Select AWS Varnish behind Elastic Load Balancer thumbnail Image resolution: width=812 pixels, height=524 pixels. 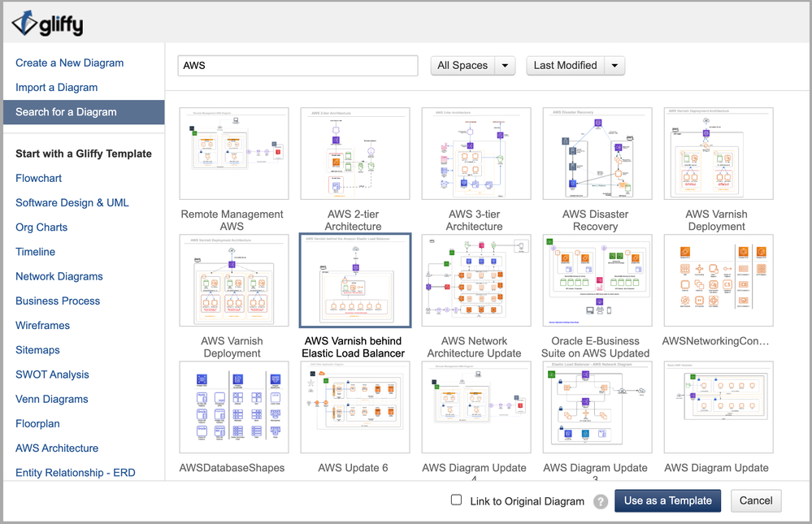355,280
